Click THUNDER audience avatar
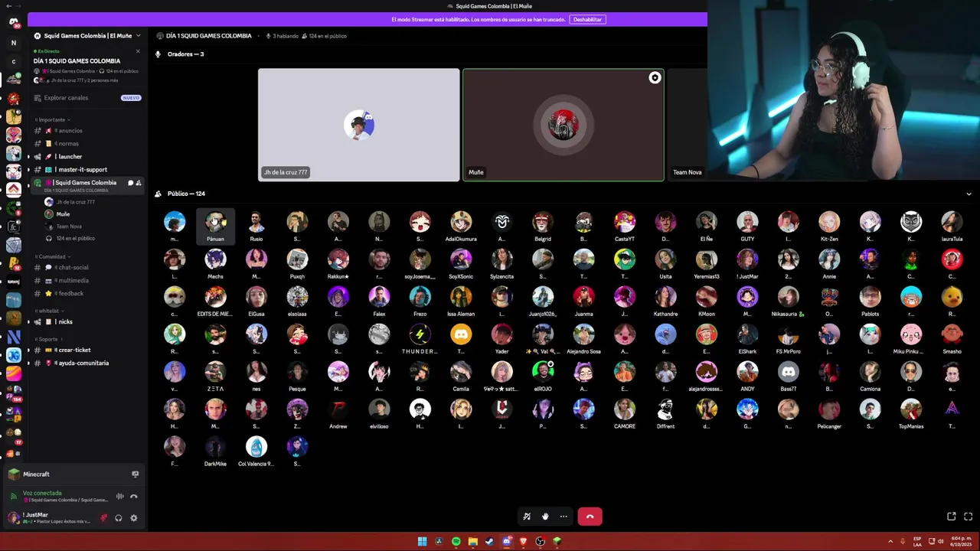 tap(420, 334)
